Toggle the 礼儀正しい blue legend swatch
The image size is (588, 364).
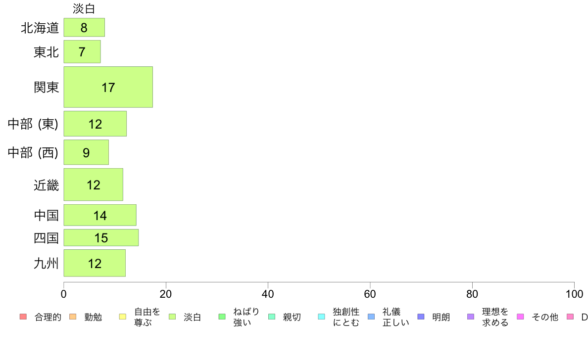point(371,317)
